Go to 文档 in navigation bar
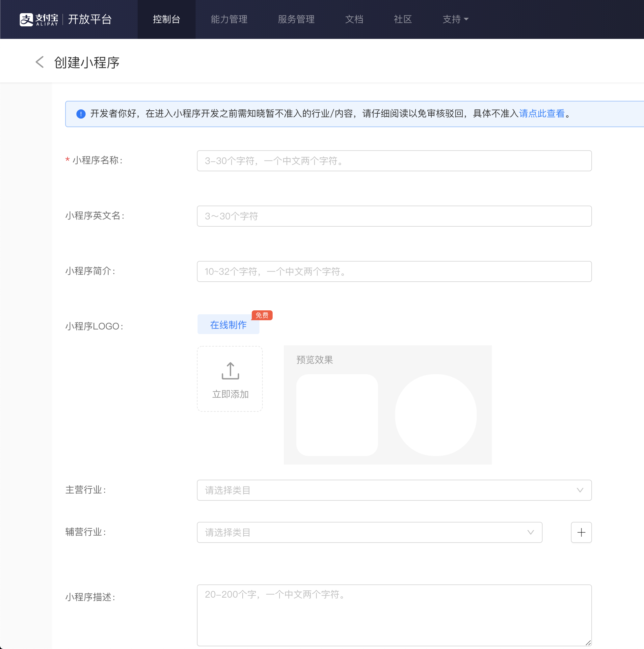Screen dimensions: 644x649 (354, 19)
